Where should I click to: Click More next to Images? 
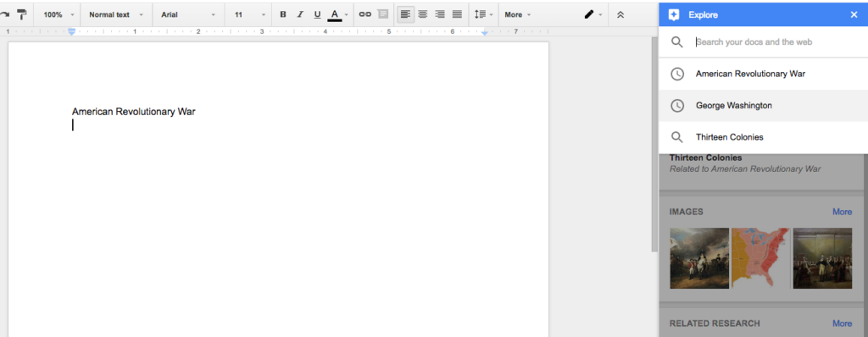click(x=842, y=212)
